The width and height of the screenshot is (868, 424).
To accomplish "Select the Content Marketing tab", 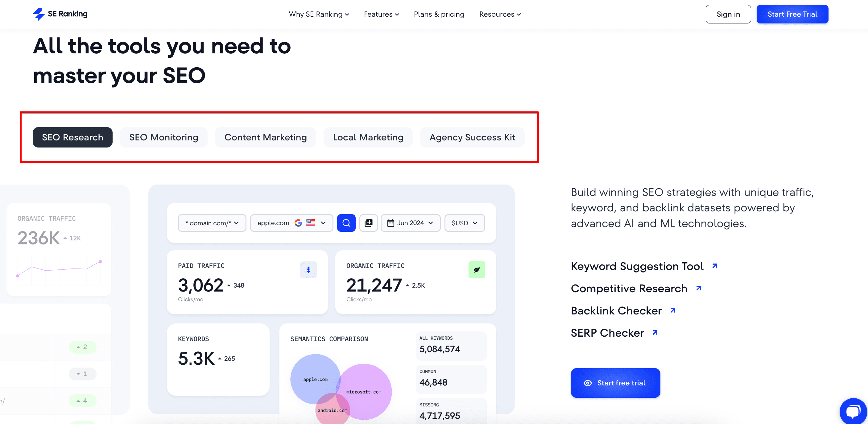I will point(266,137).
